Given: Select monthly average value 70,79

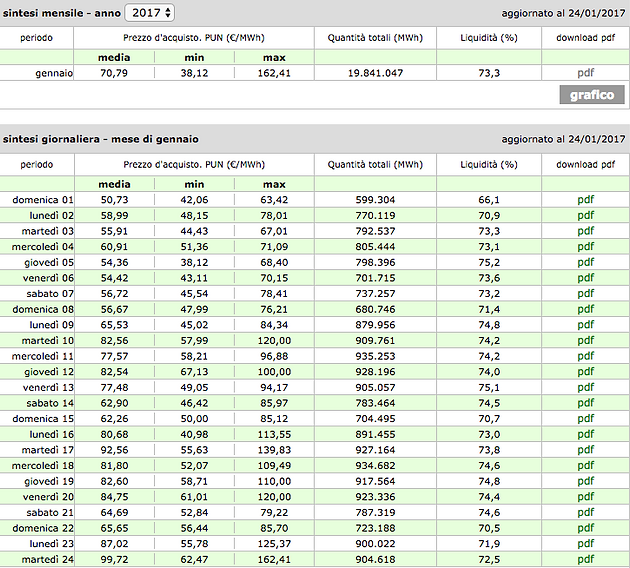Looking at the screenshot, I should point(114,73).
